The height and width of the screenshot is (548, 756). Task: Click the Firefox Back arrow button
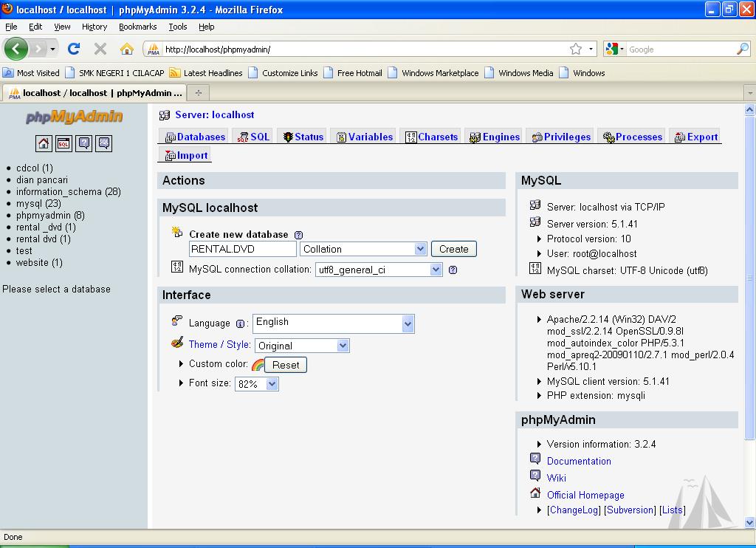coord(16,49)
